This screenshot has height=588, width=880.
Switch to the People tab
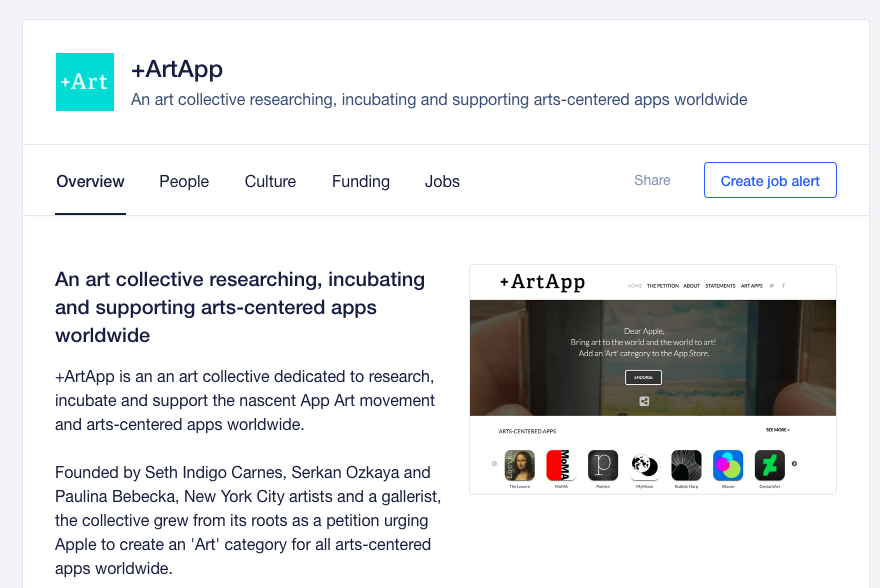tap(184, 181)
